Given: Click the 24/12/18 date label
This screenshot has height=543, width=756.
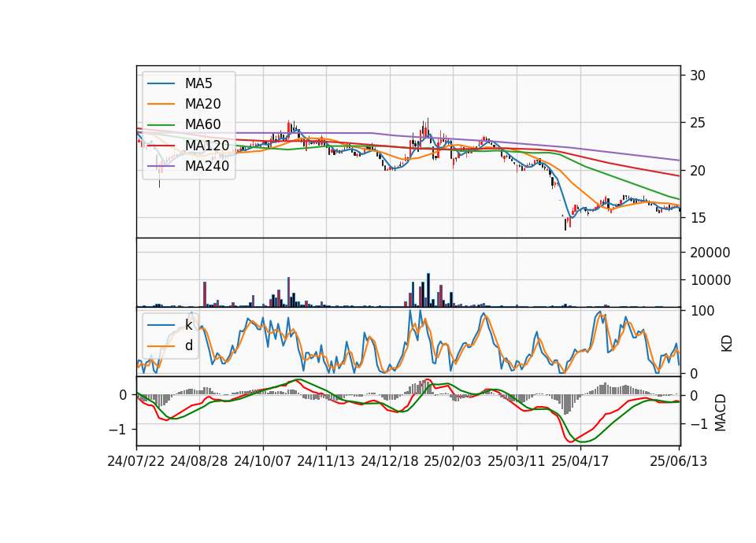Looking at the screenshot, I should [x=390, y=461].
